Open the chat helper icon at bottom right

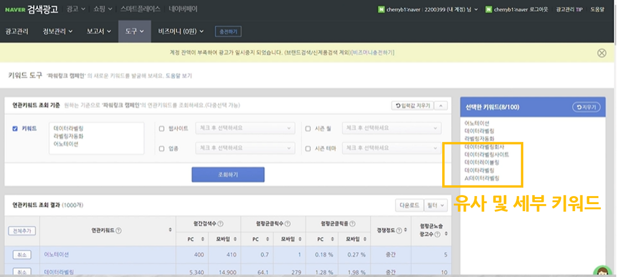[x=602, y=271]
